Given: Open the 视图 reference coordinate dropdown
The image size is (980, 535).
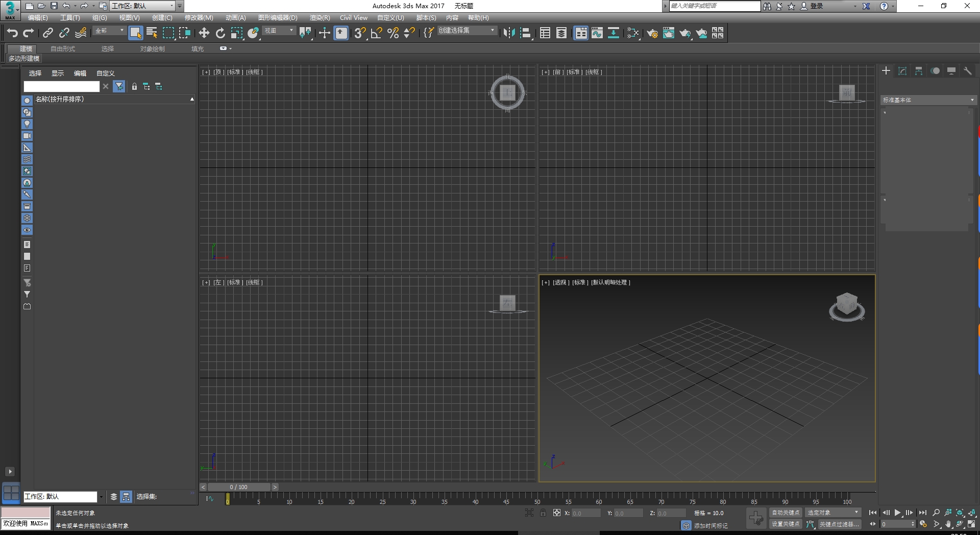Looking at the screenshot, I should pos(279,31).
